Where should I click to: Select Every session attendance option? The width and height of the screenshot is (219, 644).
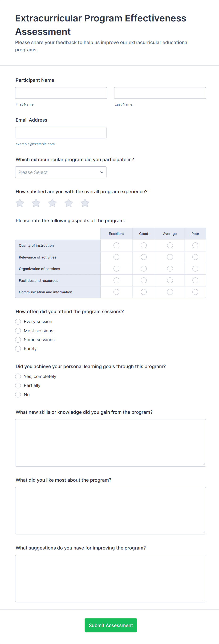[18, 321]
